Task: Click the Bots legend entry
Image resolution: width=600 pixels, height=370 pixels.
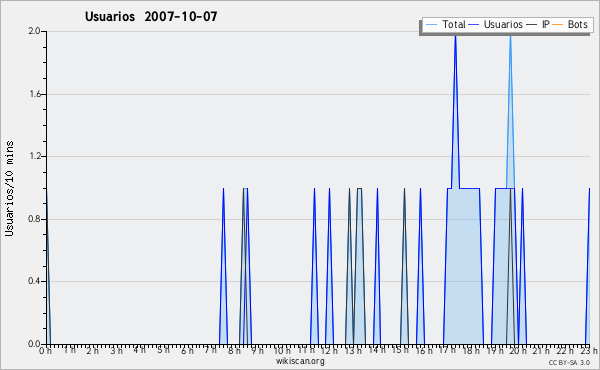Action: (x=570, y=24)
